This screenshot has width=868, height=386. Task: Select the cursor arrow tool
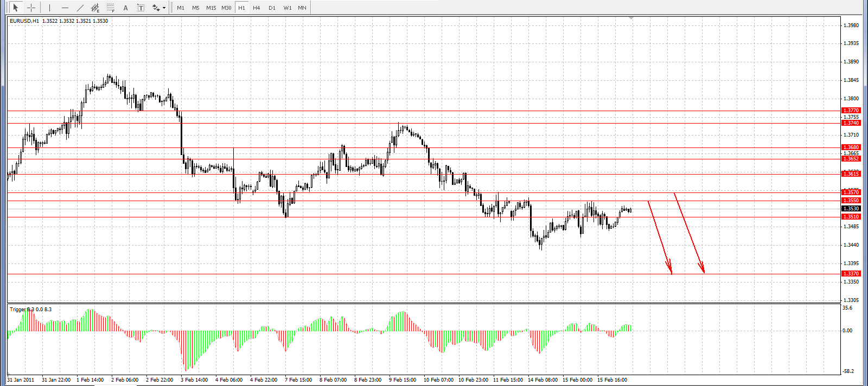coord(16,8)
